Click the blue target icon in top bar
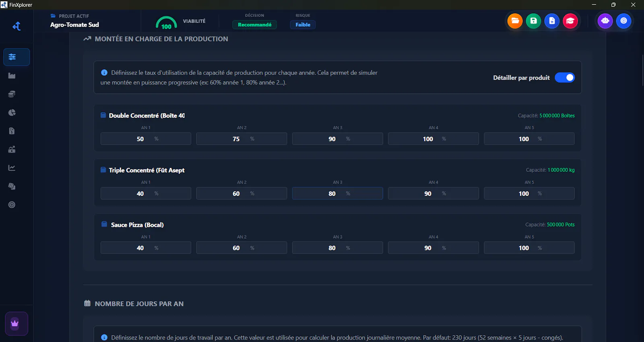 623,21
